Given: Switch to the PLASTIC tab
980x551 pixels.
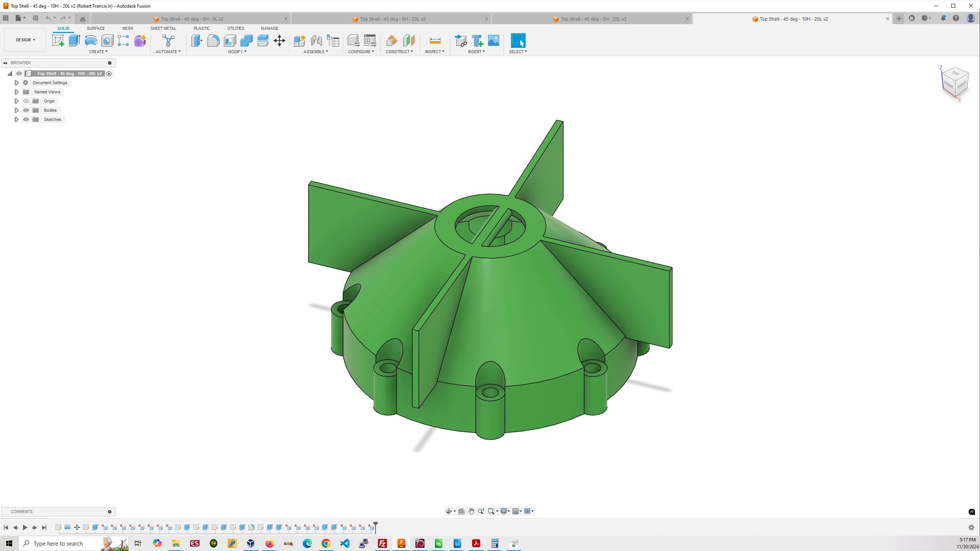Looking at the screenshot, I should (x=202, y=28).
